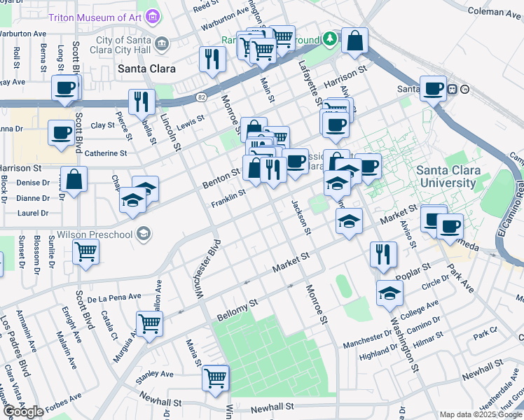Select the shopping bag marker near Coleman Ave
The width and height of the screenshot is (524, 420).
click(354, 43)
